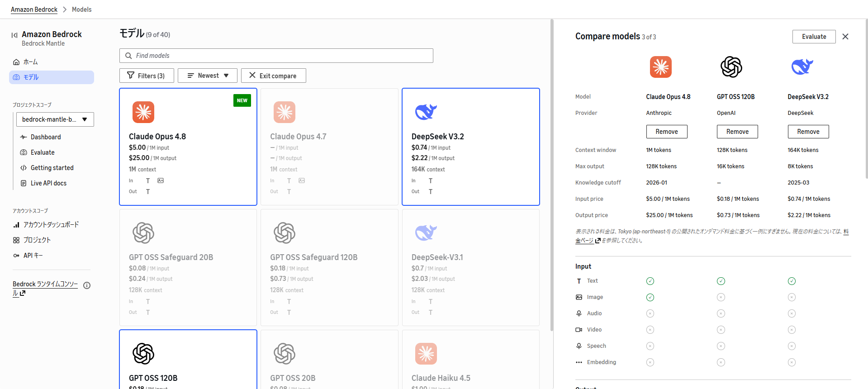Click the DeepSeek logo in compare panel
Viewport: 868px width, 389px height.
[802, 67]
